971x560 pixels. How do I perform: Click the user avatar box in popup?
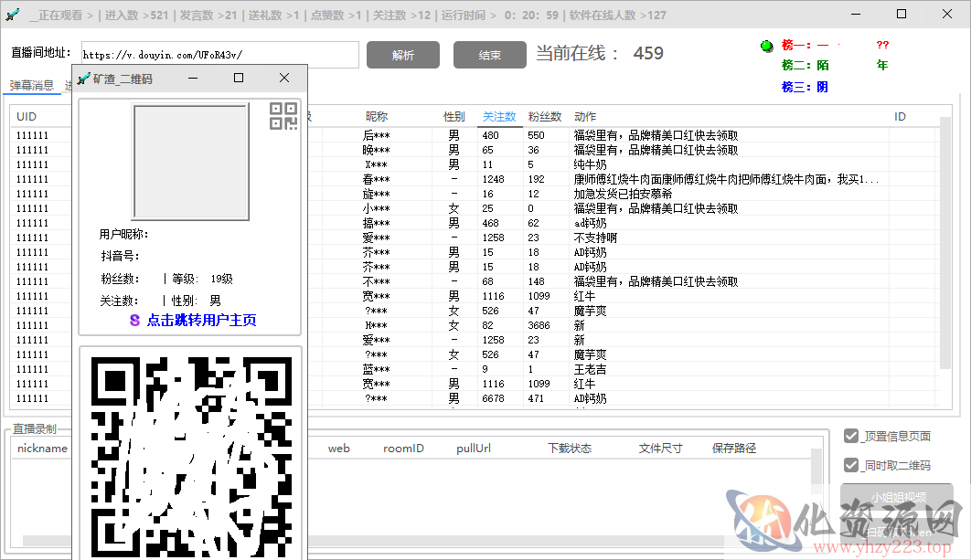click(x=191, y=162)
